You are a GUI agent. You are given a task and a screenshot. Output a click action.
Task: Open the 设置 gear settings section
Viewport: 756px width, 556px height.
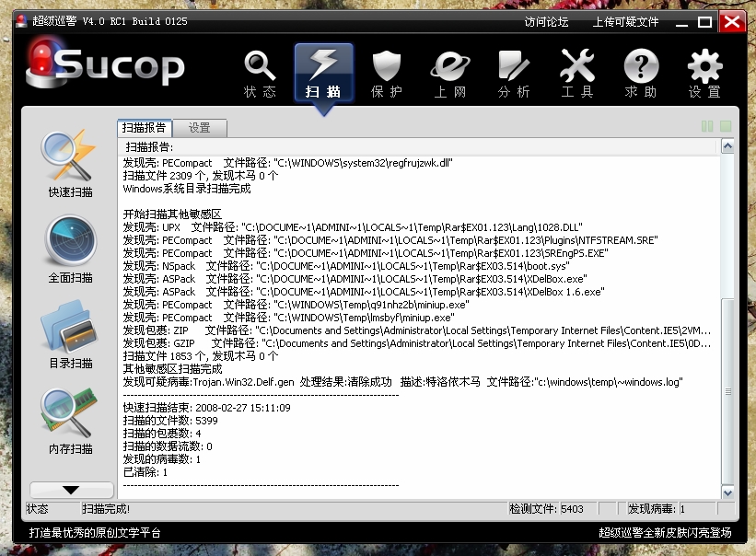pos(704,74)
